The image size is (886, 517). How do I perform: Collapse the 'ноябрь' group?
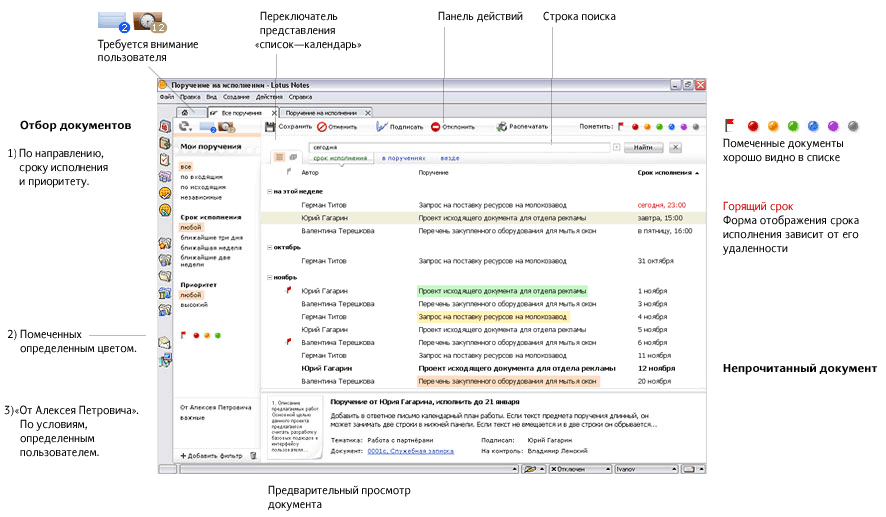pos(270,278)
